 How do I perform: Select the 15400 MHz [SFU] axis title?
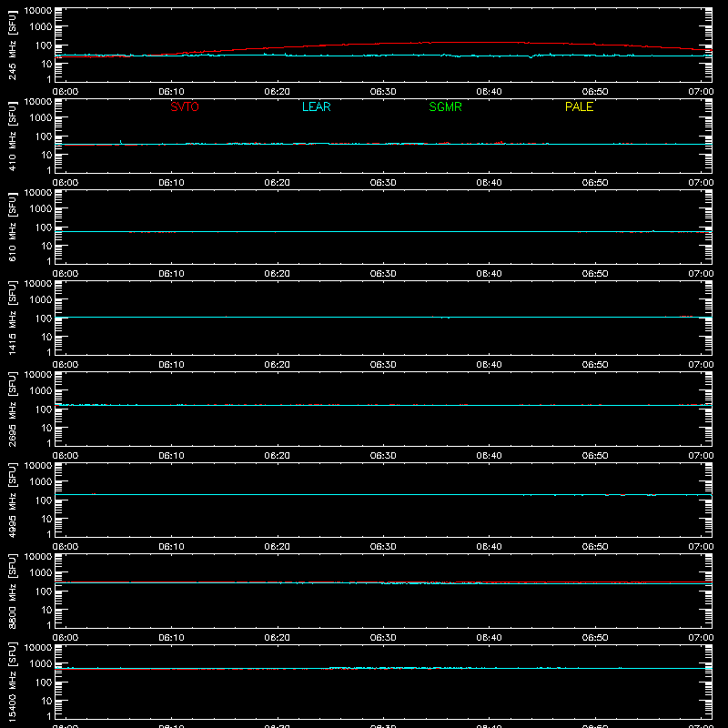[12, 682]
